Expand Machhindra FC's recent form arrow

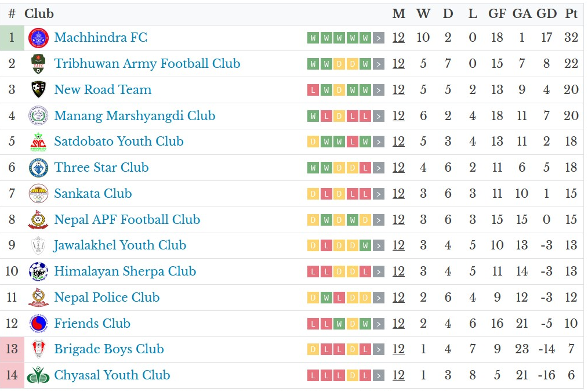[x=379, y=38]
